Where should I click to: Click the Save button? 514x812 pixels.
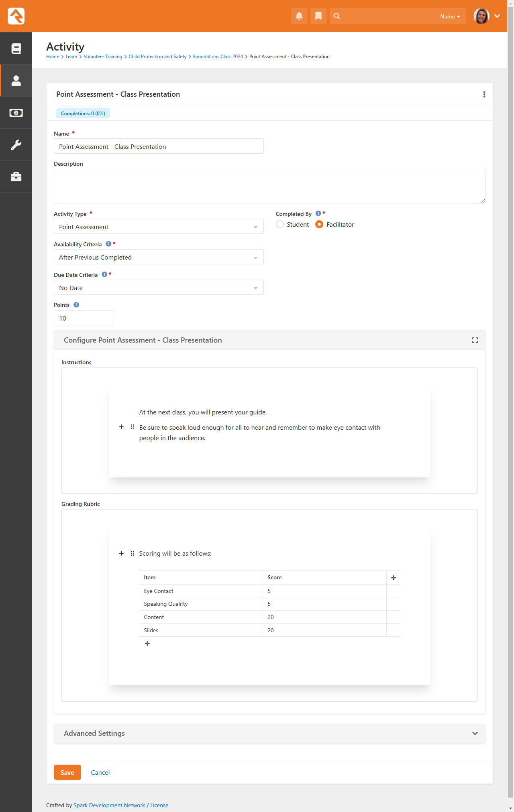pyautogui.click(x=67, y=772)
